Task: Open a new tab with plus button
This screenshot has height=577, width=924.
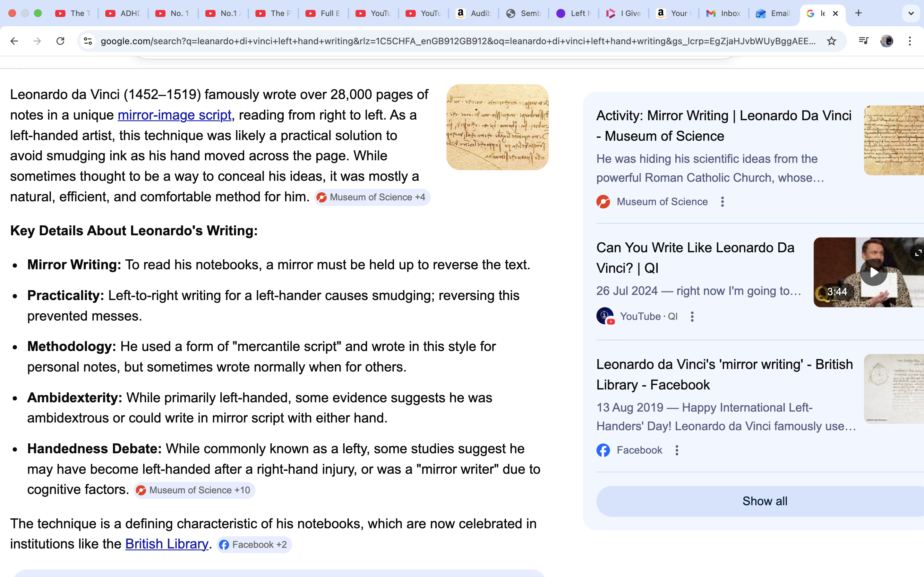Action: click(858, 13)
